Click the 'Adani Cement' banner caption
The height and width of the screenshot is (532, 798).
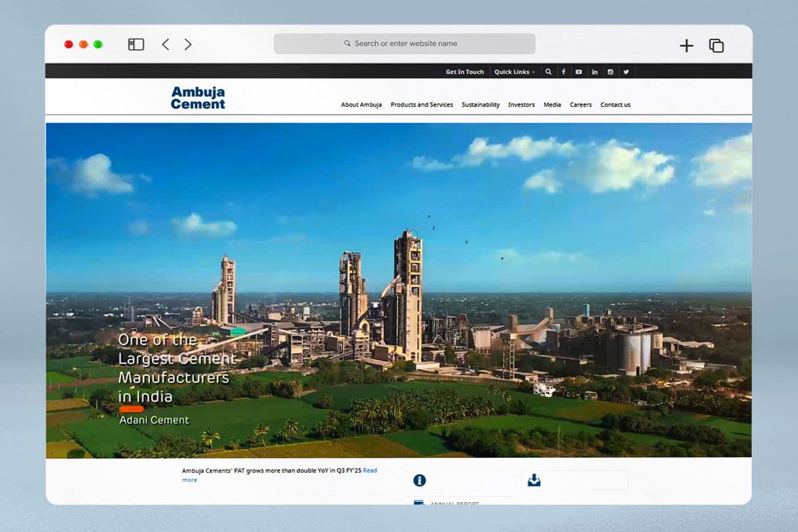click(x=154, y=420)
